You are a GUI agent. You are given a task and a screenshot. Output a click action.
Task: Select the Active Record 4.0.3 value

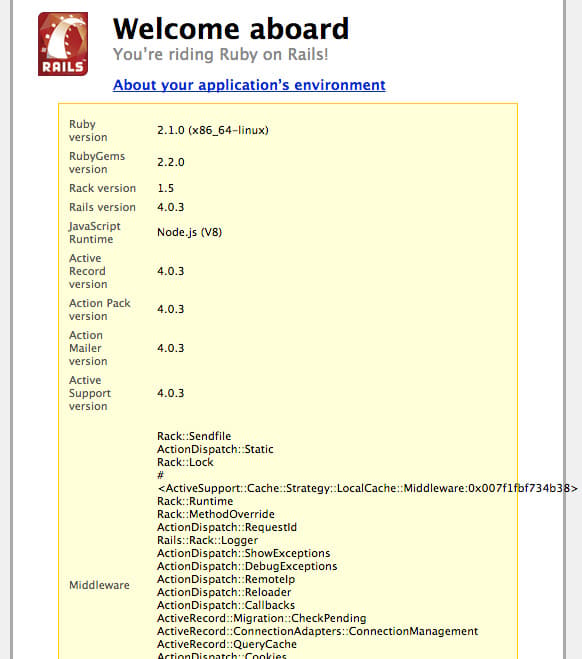pyautogui.click(x=171, y=271)
